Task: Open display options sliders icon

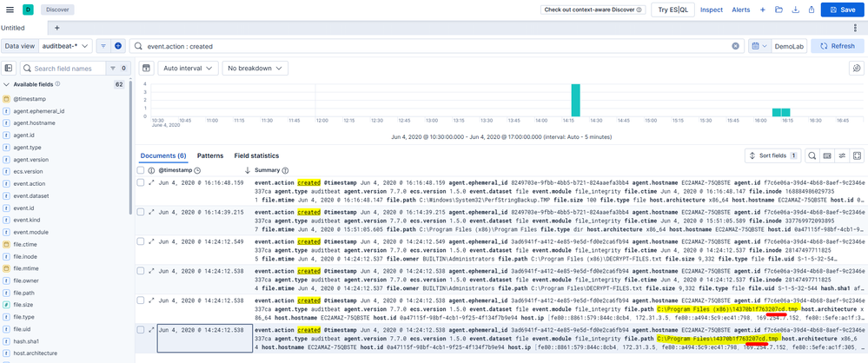Action: tap(841, 156)
